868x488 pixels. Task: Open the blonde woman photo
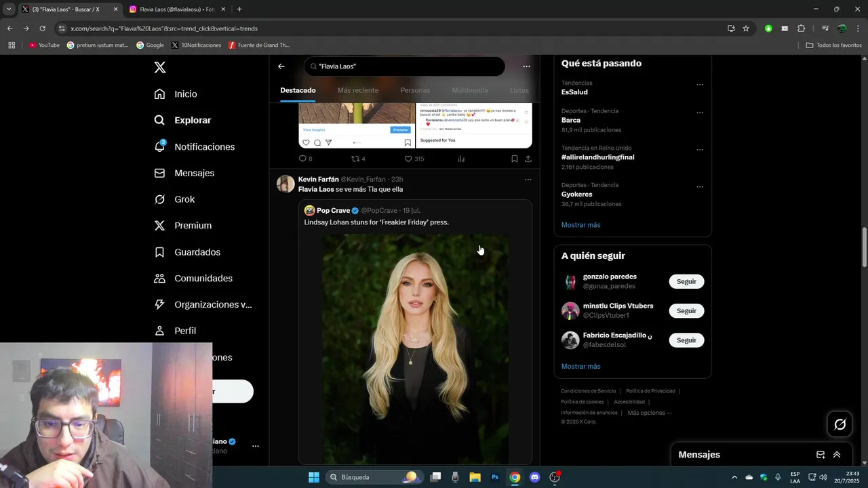pyautogui.click(x=415, y=349)
